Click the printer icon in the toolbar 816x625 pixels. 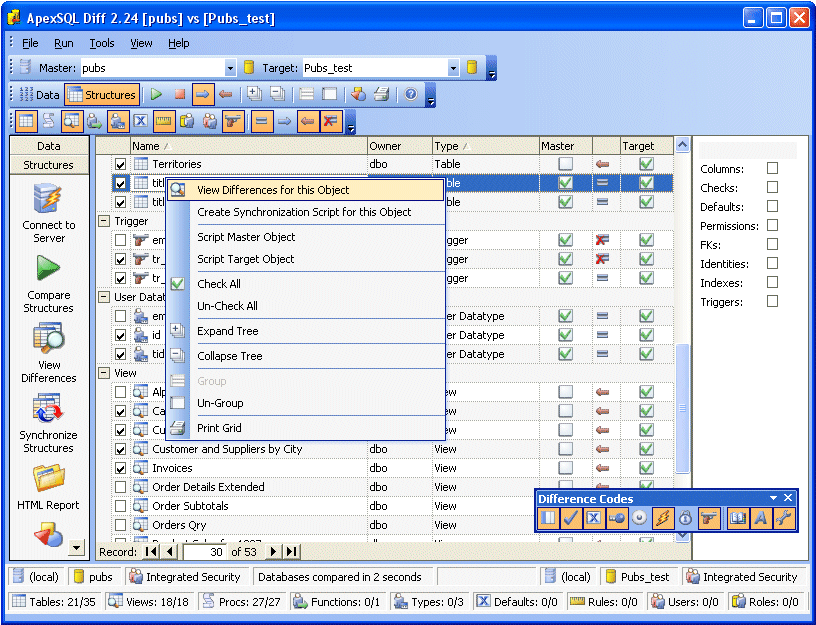pyautogui.click(x=381, y=95)
